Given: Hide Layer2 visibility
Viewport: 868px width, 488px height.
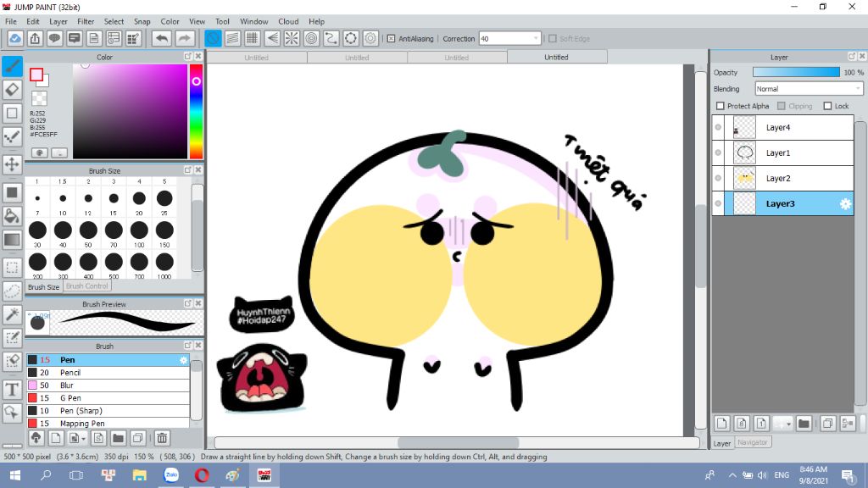Looking at the screenshot, I should pos(718,178).
